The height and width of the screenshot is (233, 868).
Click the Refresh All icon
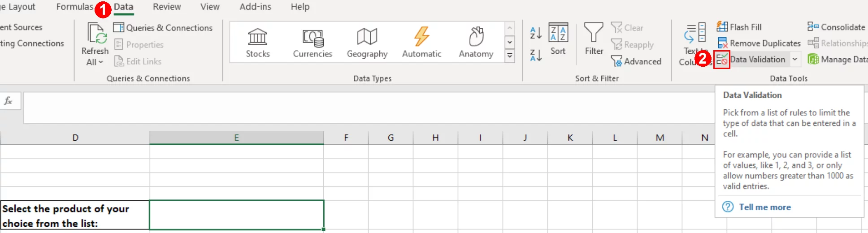(x=96, y=34)
